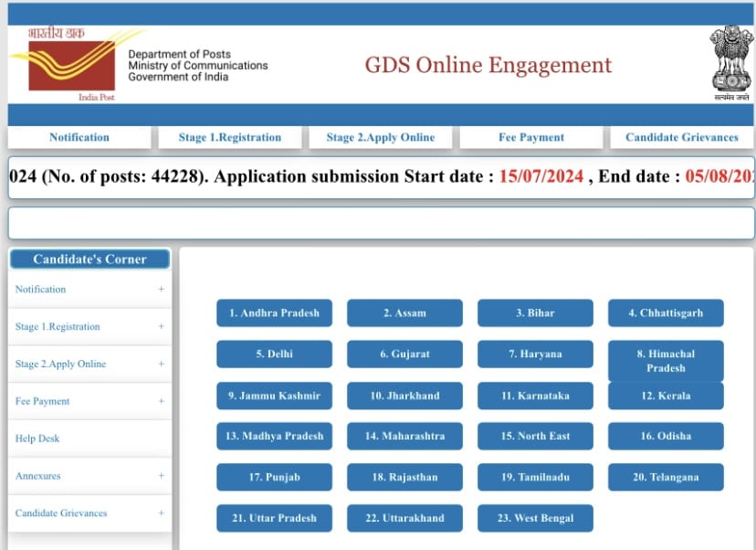Select 3. Bihar circle
756x550 pixels.
click(535, 313)
